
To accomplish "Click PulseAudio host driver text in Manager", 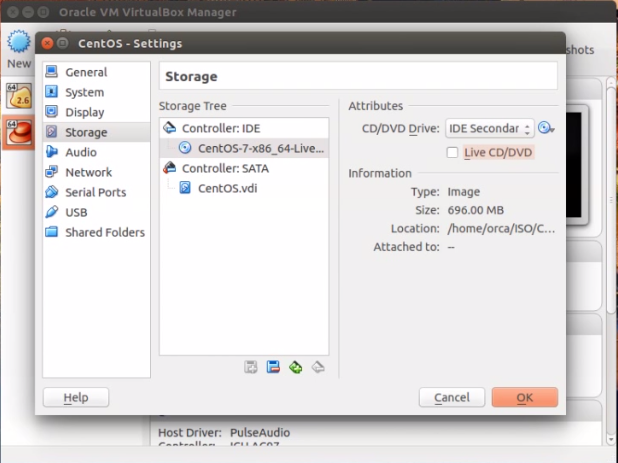I will click(260, 433).
